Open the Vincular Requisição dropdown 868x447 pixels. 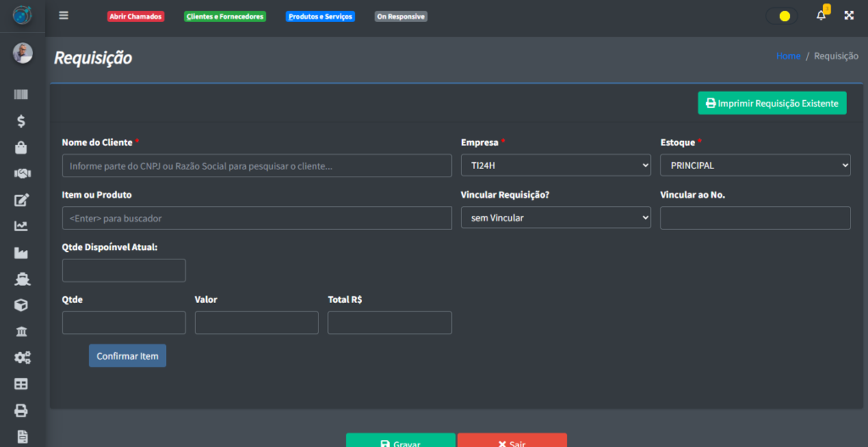pos(555,218)
